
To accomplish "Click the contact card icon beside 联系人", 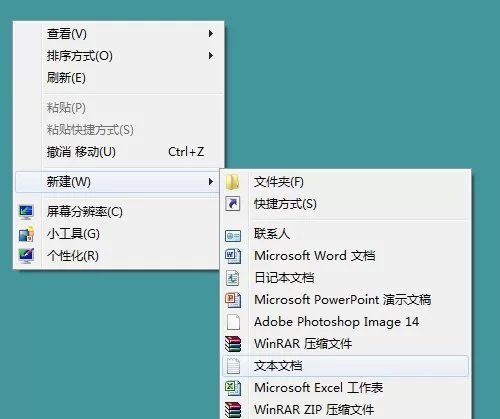I will (233, 236).
